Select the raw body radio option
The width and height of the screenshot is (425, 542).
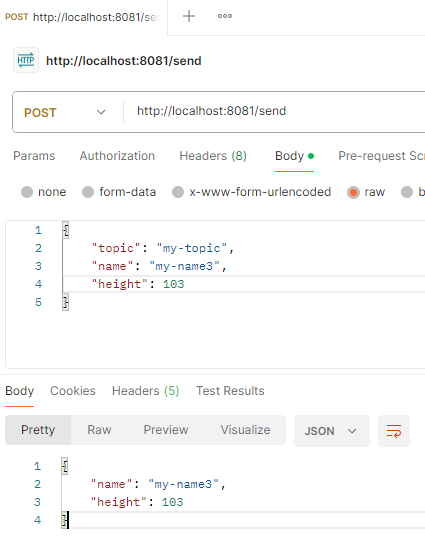[x=353, y=192]
